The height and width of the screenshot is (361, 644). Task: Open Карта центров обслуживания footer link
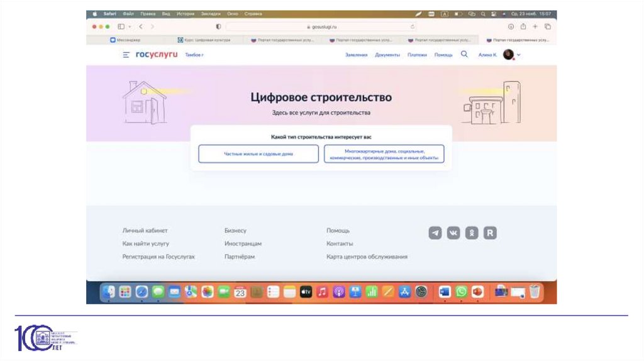[367, 257]
